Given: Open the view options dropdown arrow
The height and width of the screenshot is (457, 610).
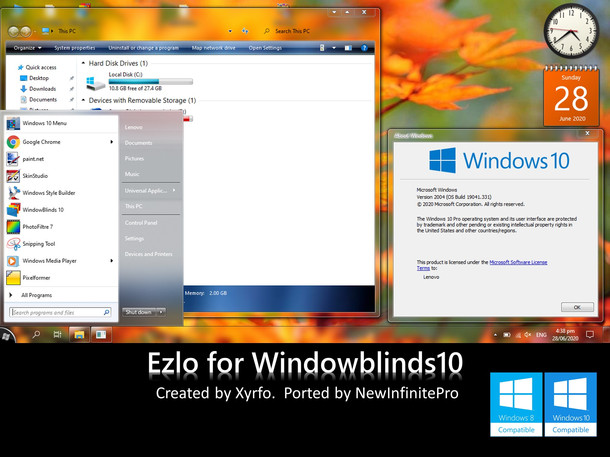Looking at the screenshot, I should click(334, 48).
